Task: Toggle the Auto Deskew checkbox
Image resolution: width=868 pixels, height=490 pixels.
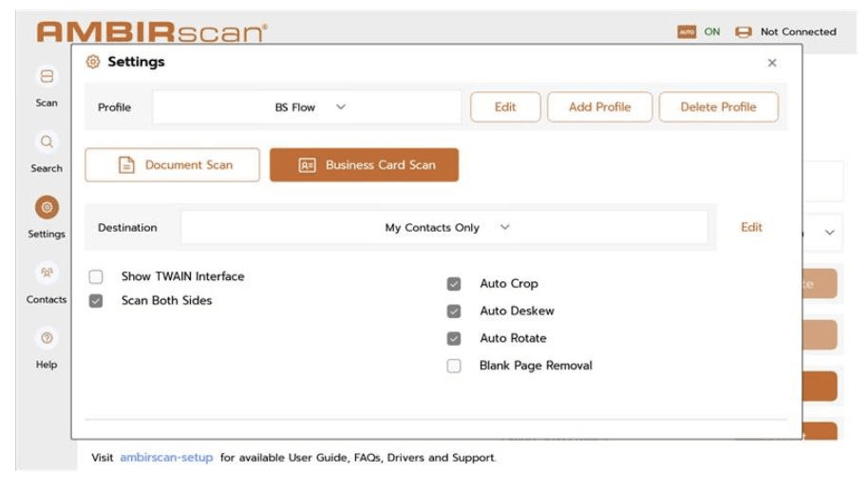Action: tap(454, 311)
